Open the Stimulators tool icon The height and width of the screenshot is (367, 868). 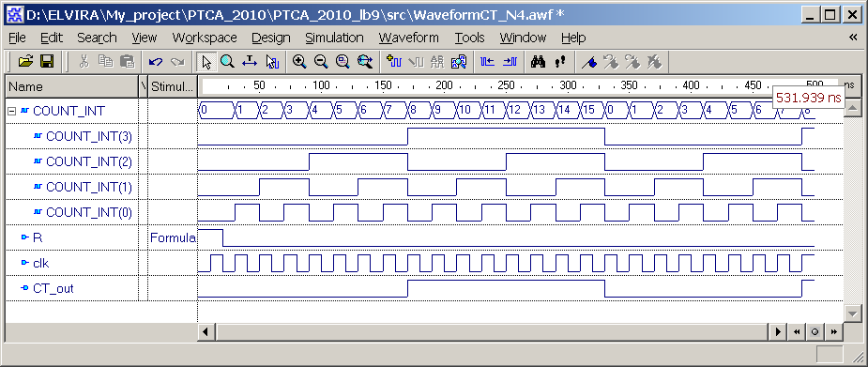point(458,61)
